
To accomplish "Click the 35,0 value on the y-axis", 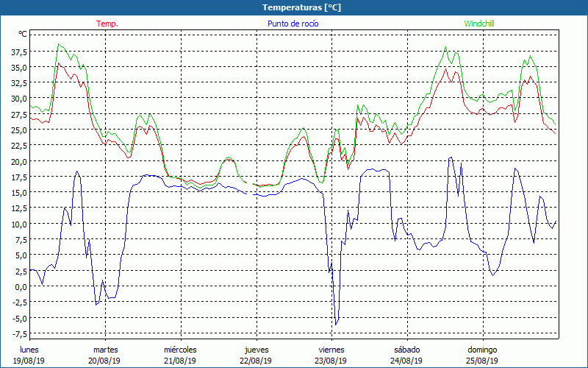I will pyautogui.click(x=19, y=67).
